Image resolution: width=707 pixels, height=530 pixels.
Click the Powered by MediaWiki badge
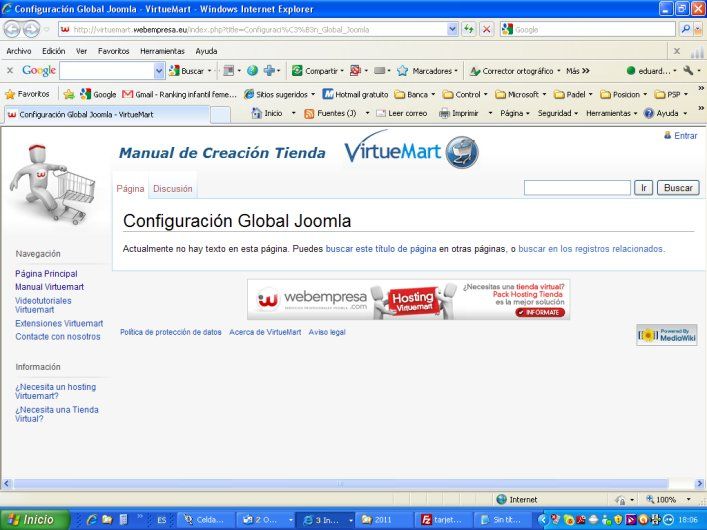tap(667, 335)
